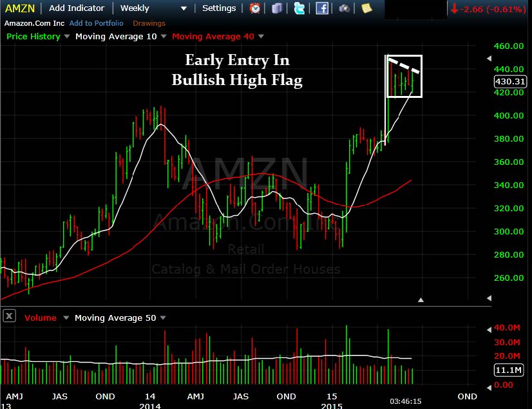Click the stacked pages icon in toolbar
The image size is (532, 409).
(x=277, y=8)
